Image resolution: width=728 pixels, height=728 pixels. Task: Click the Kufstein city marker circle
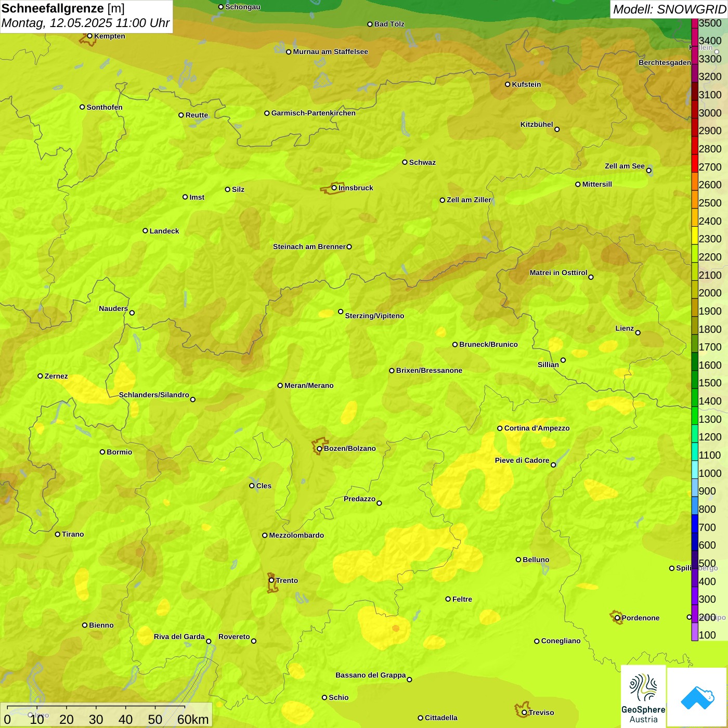508,84
